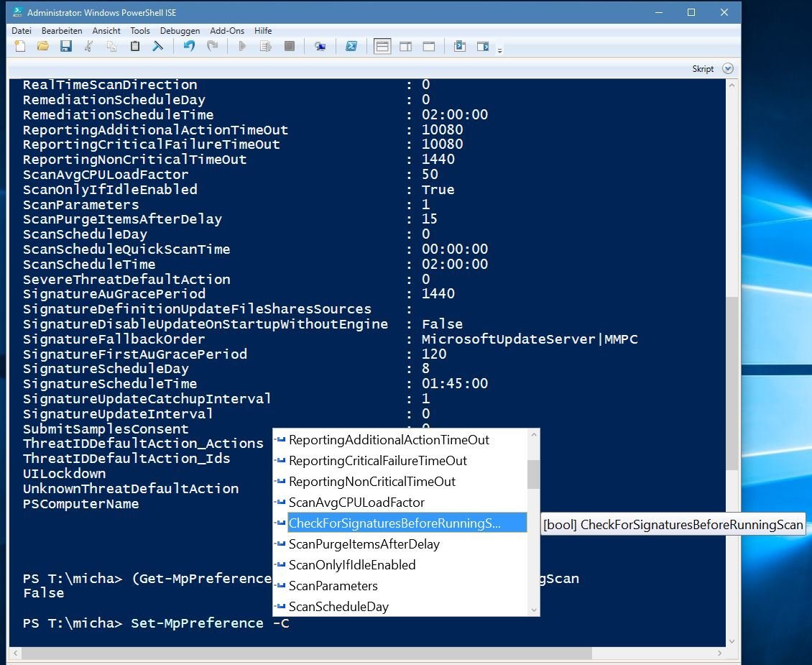Run the script with the green play icon
The width and height of the screenshot is (812, 665).
(243, 46)
